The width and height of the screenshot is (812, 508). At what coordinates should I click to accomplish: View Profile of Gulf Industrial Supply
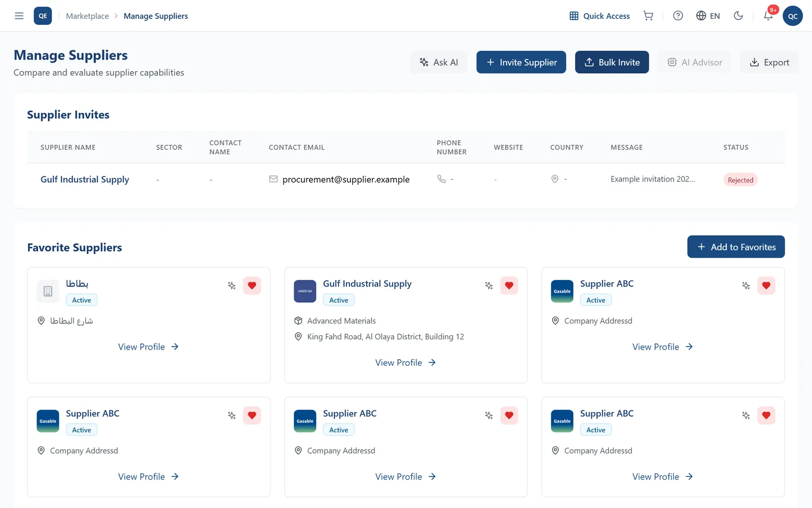click(x=405, y=363)
